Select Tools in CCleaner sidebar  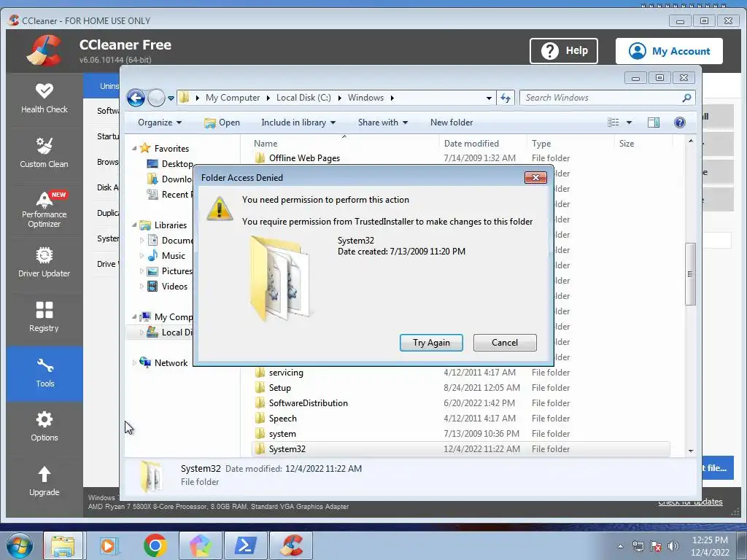click(x=44, y=373)
